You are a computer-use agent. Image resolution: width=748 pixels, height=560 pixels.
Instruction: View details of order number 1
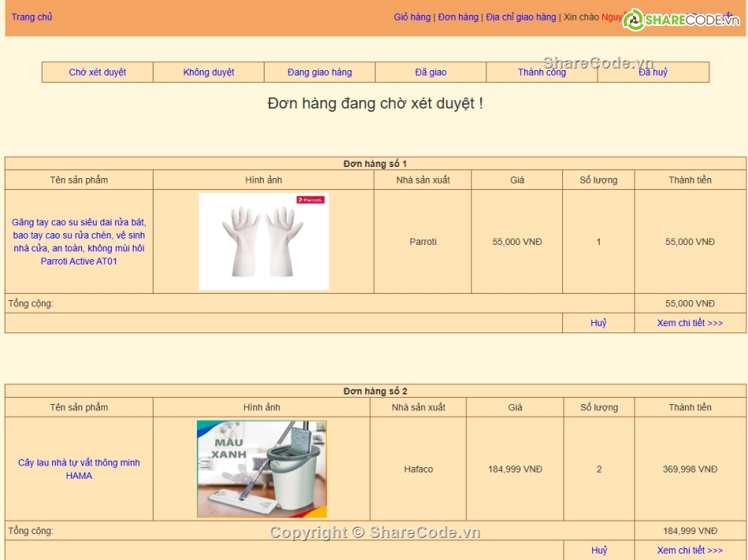[x=690, y=323]
